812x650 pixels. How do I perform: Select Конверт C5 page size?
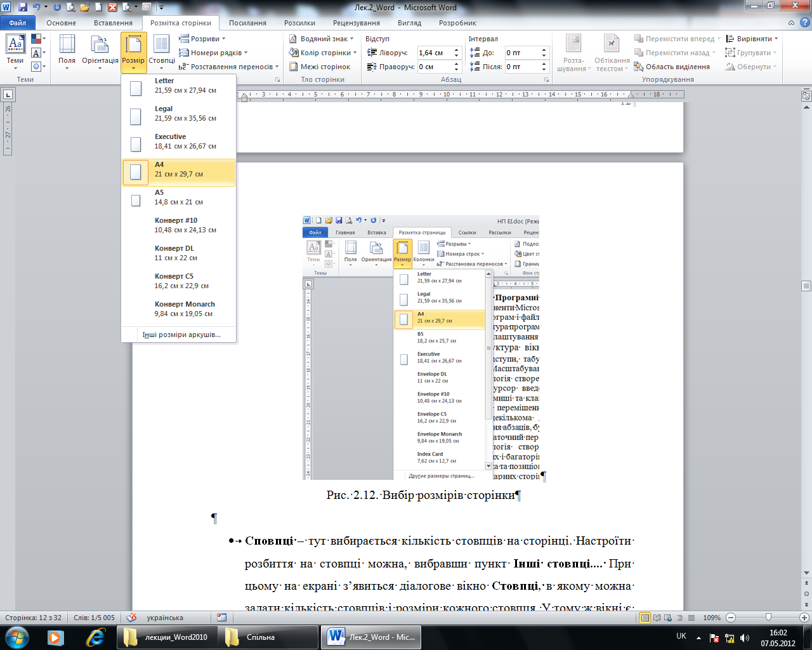(179, 284)
